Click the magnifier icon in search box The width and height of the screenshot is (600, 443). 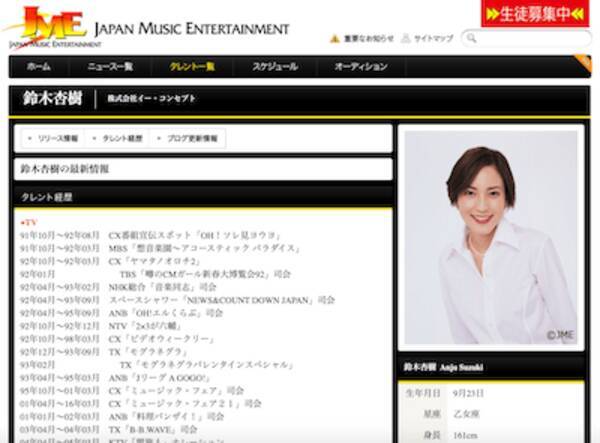(470, 38)
